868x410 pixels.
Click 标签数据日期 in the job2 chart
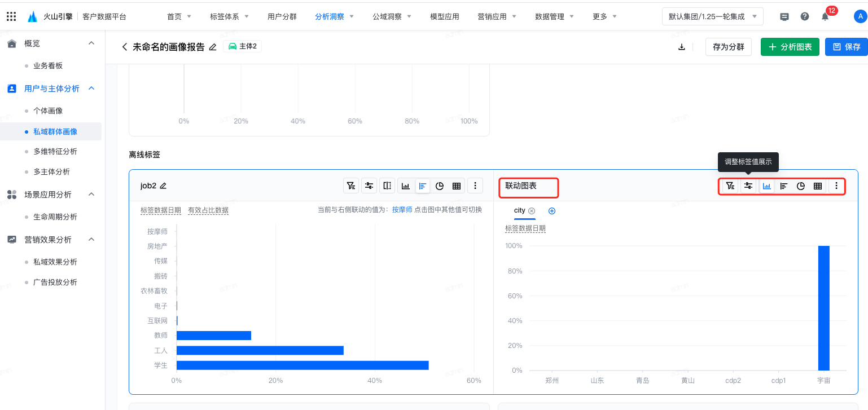coord(161,210)
